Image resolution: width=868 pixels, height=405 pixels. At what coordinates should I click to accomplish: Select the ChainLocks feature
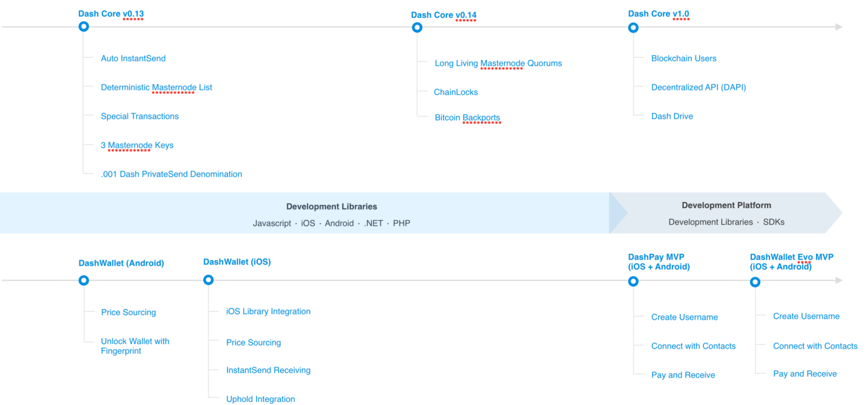tap(456, 92)
